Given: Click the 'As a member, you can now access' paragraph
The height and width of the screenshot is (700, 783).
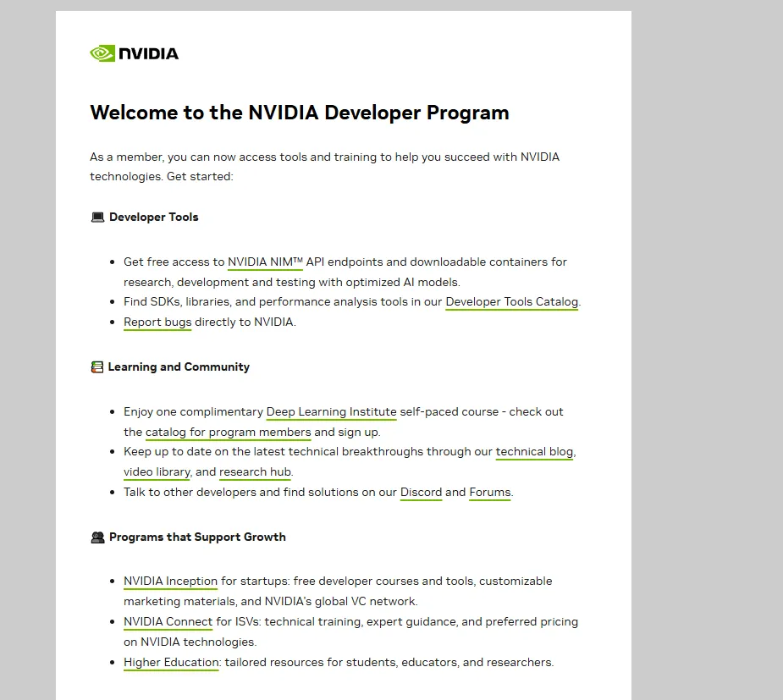Looking at the screenshot, I should pos(324,167).
